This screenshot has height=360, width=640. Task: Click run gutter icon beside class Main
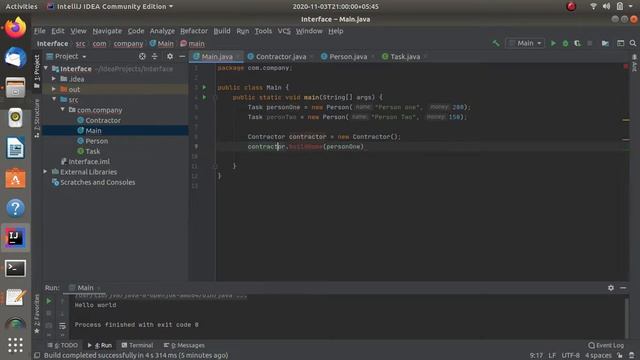(204, 87)
